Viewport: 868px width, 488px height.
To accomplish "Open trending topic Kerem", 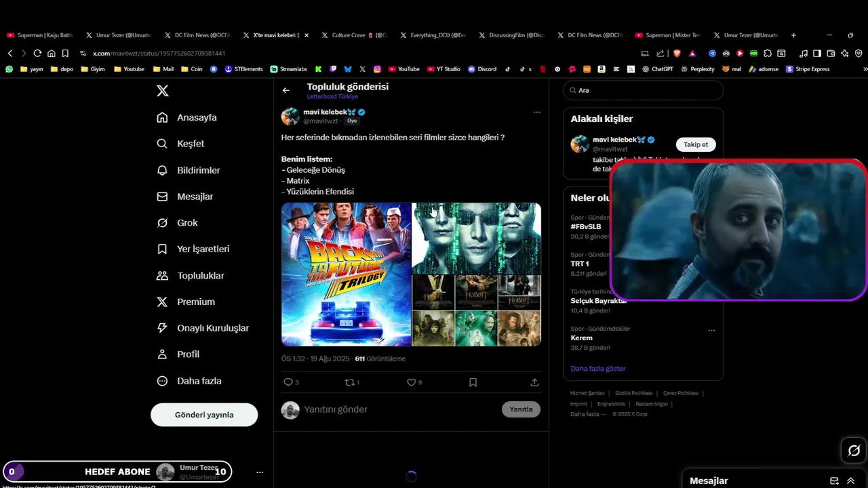I will coord(581,338).
